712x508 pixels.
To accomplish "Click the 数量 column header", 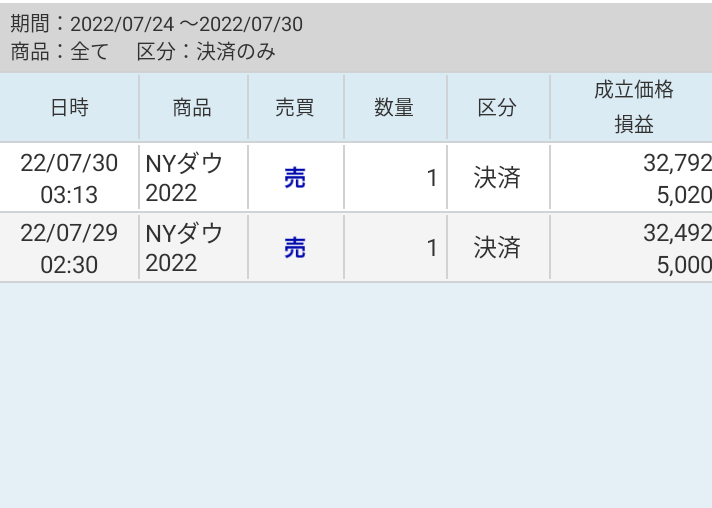I will [x=394, y=108].
